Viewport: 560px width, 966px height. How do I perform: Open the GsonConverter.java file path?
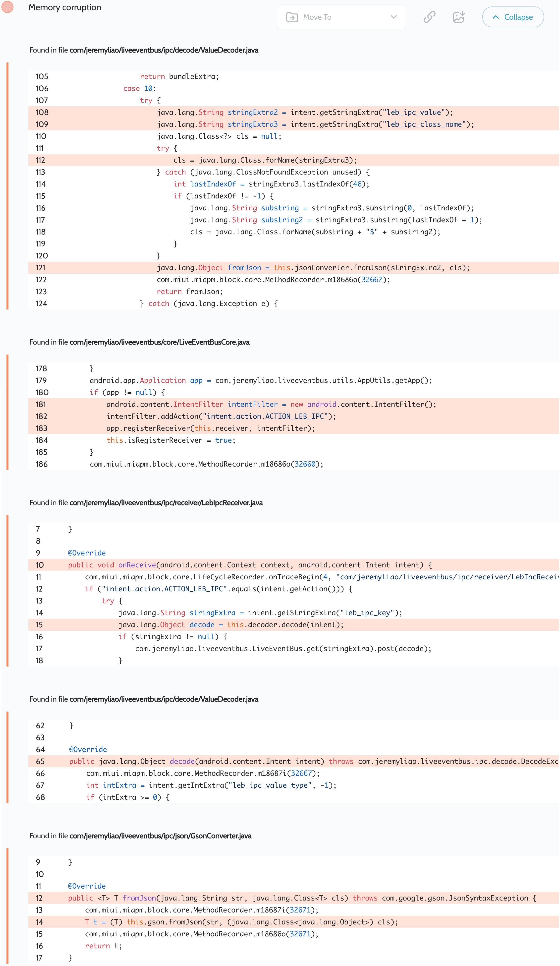(160, 836)
